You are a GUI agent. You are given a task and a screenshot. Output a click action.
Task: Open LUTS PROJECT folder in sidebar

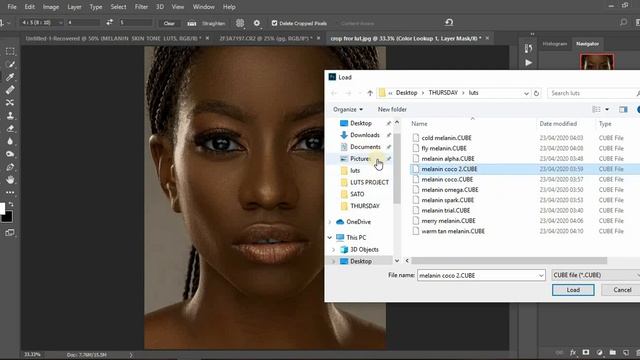(x=369, y=182)
